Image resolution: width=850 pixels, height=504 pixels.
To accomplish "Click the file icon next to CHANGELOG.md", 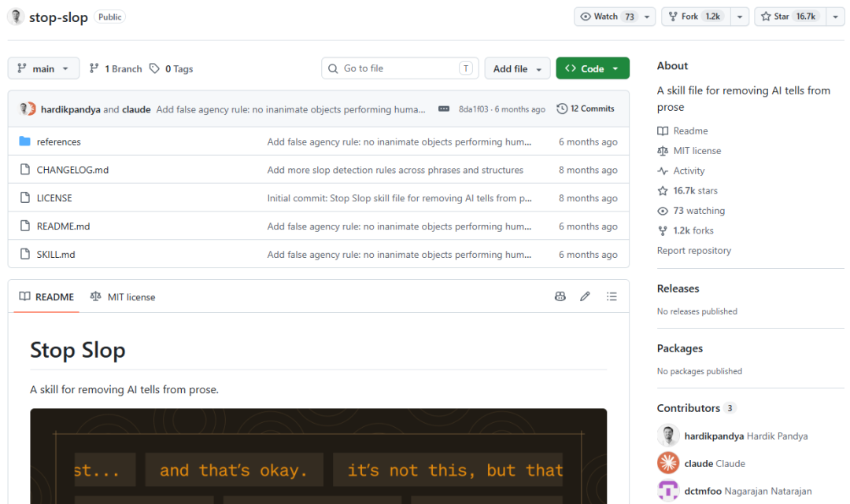I will [24, 170].
